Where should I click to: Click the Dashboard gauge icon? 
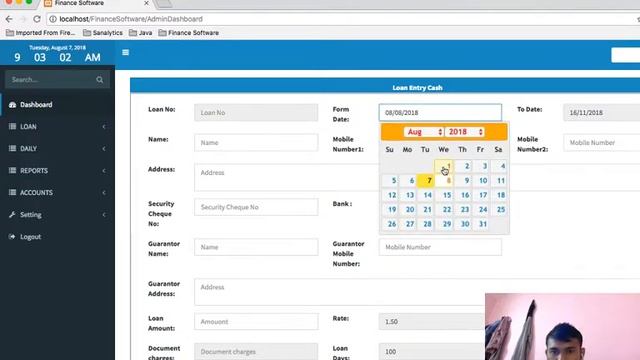[12, 104]
